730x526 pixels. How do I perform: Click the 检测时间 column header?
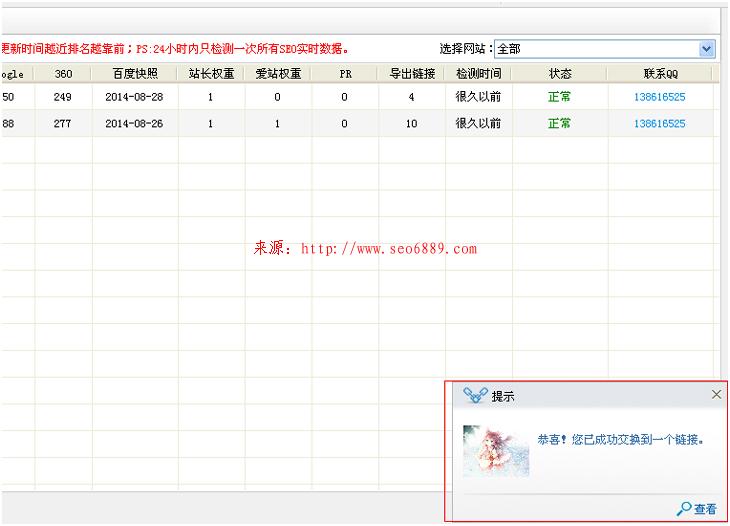(x=478, y=73)
